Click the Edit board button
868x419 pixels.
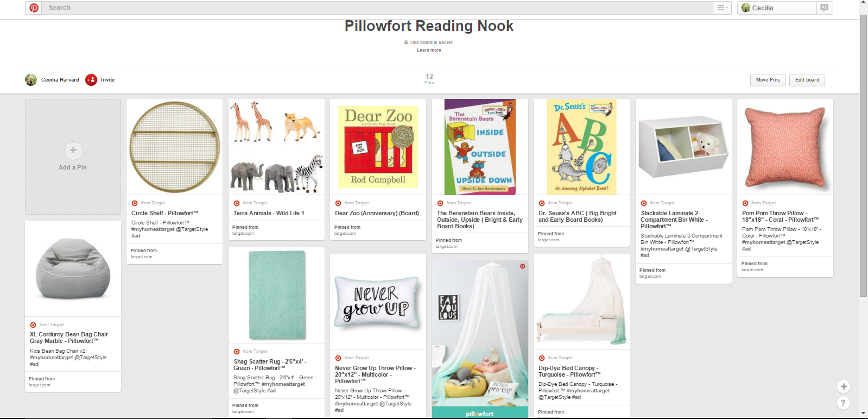point(807,80)
